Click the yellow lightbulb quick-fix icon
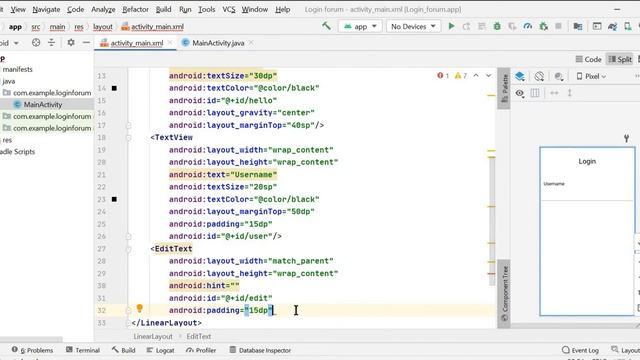 140,308
